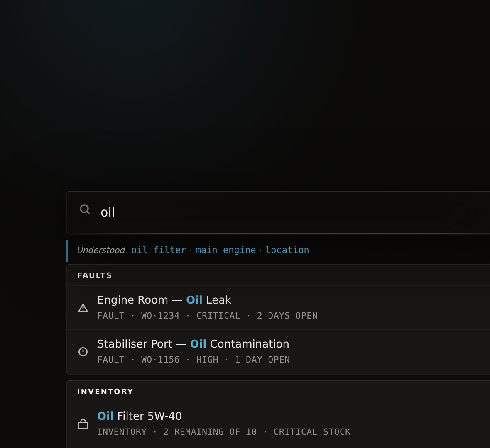
Task: Click the magnifying glass search icon
Action: (x=85, y=210)
